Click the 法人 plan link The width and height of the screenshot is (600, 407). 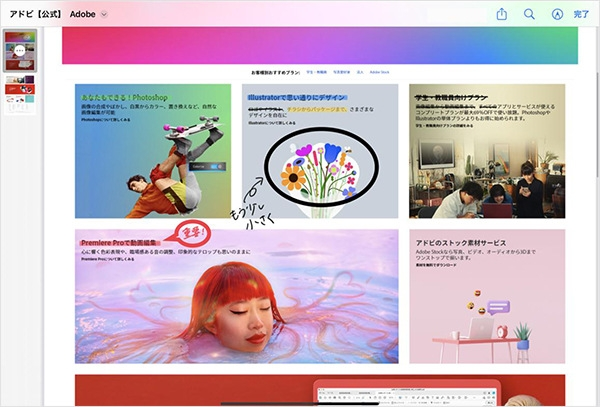360,72
